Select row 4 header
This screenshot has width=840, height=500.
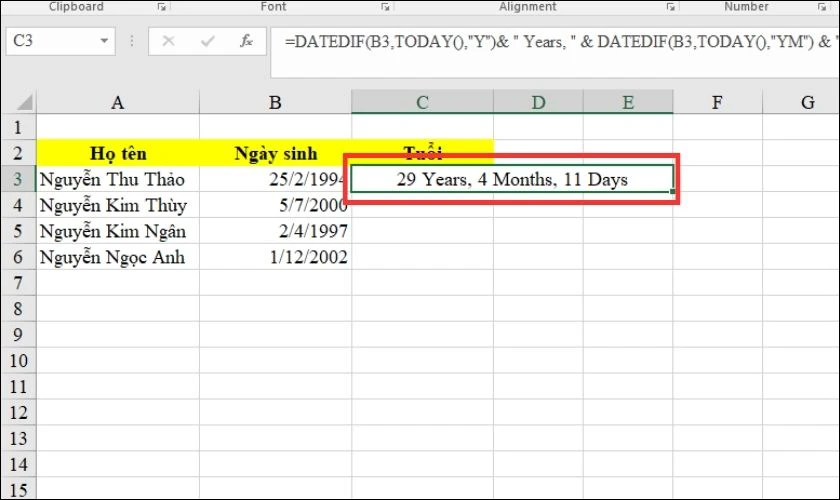(19, 205)
